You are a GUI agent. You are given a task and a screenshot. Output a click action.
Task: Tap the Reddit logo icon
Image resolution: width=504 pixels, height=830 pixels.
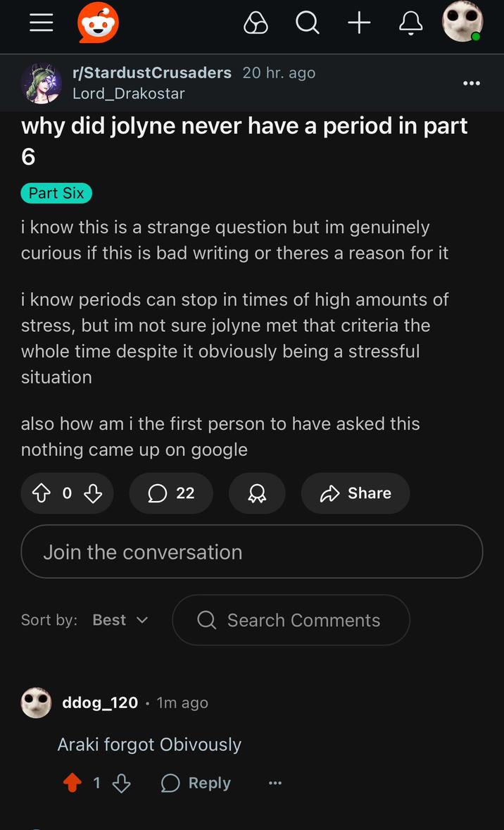click(97, 23)
